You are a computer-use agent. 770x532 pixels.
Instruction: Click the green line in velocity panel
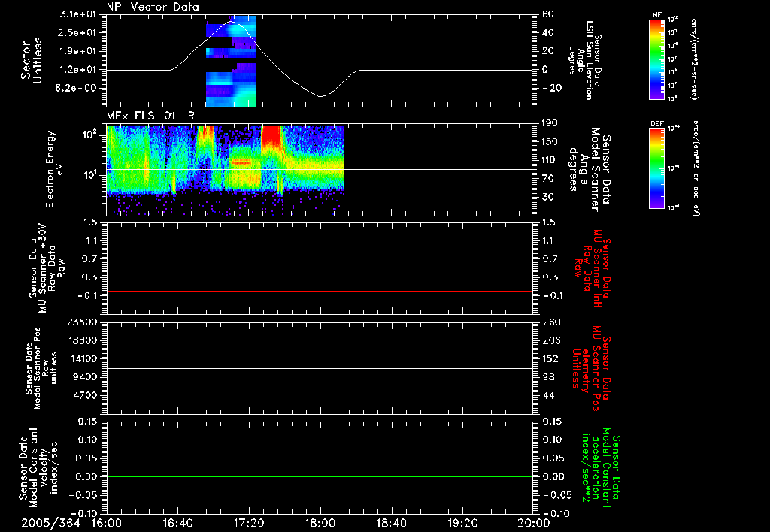pyautogui.click(x=319, y=476)
